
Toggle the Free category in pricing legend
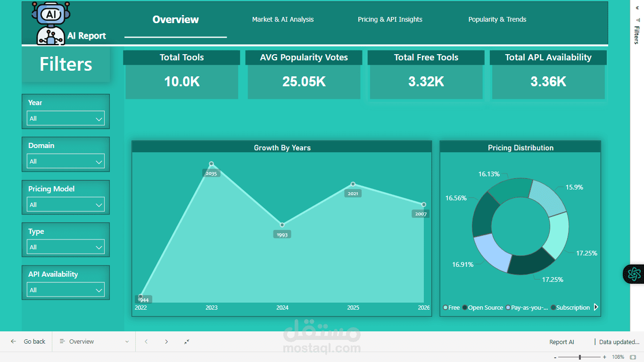coord(450,307)
